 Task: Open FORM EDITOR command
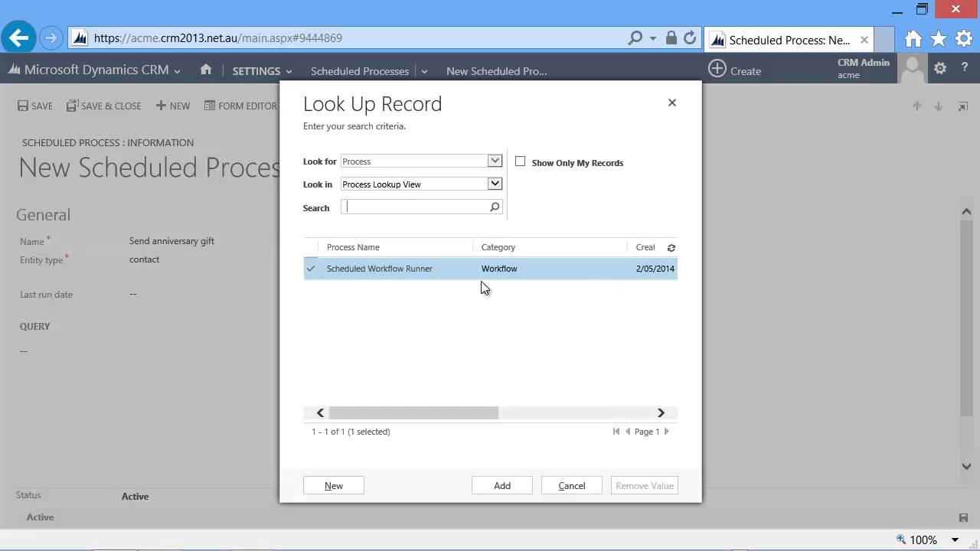click(240, 106)
